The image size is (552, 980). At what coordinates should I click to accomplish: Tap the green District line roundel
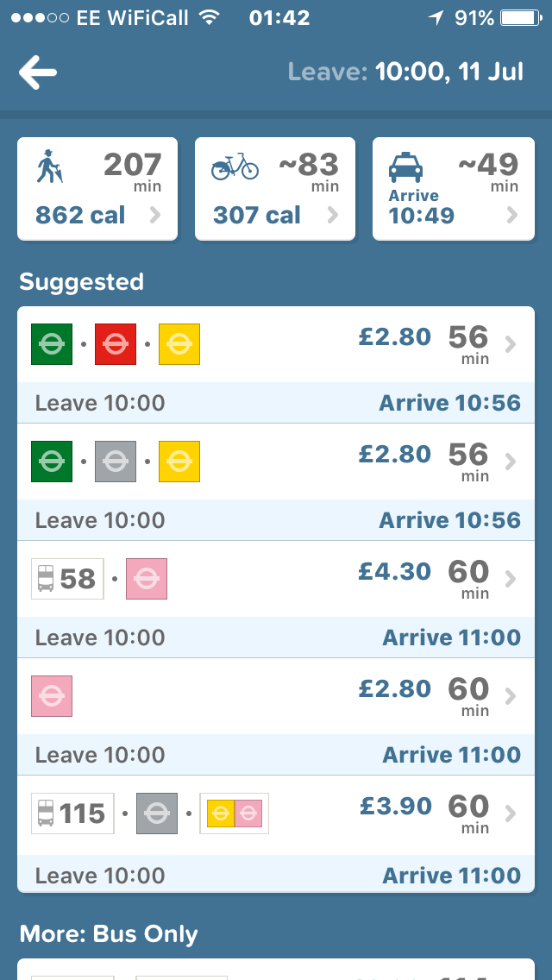click(x=51, y=343)
